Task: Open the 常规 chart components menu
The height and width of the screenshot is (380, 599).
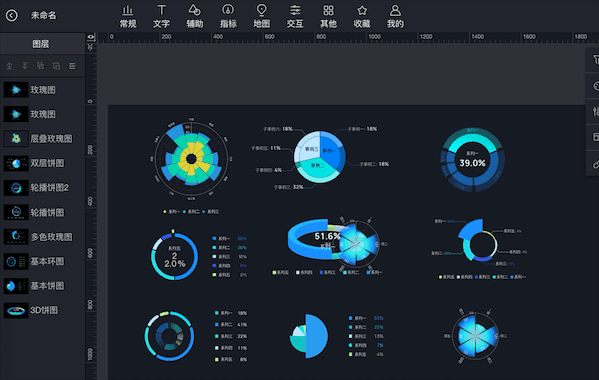Action: pyautogui.click(x=128, y=16)
